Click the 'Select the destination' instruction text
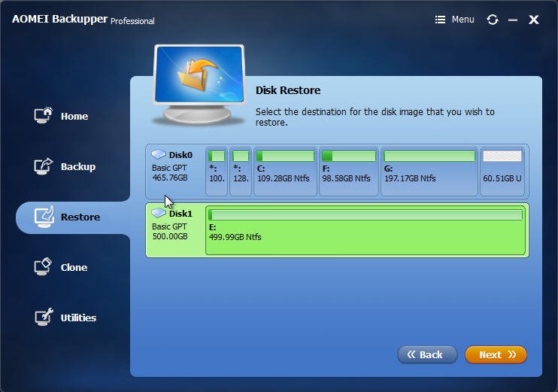This screenshot has width=558, height=392. 375,117
